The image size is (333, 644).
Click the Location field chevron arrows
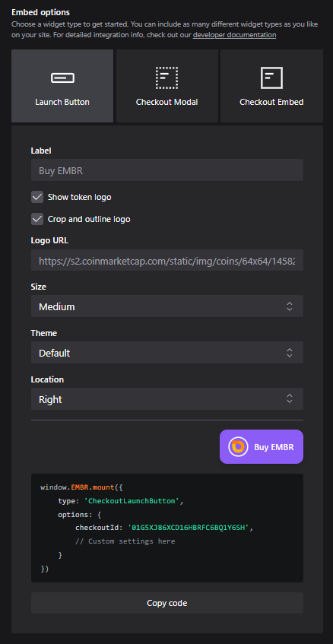pyautogui.click(x=290, y=398)
